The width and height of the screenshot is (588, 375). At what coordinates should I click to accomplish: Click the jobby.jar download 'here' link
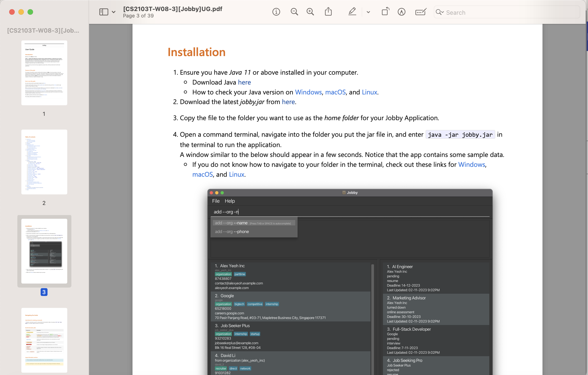[288, 102]
